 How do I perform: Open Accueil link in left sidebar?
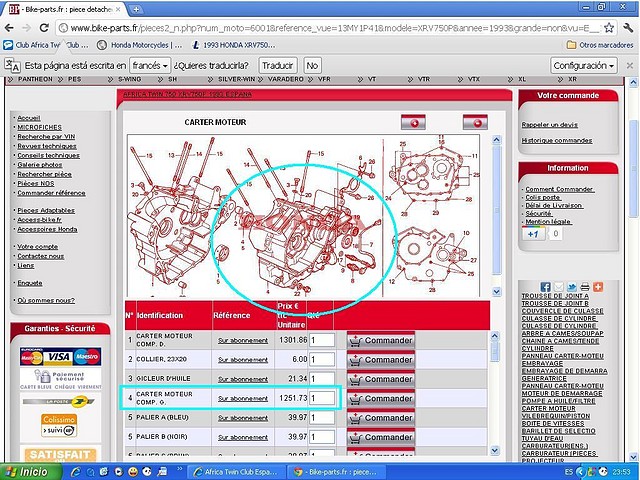coord(29,118)
